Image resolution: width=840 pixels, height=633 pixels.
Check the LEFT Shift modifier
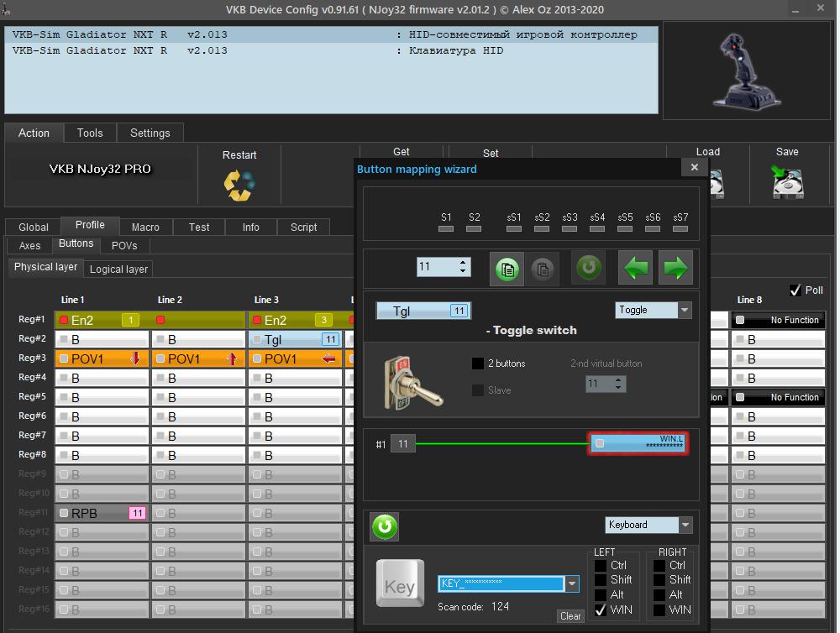click(x=601, y=580)
